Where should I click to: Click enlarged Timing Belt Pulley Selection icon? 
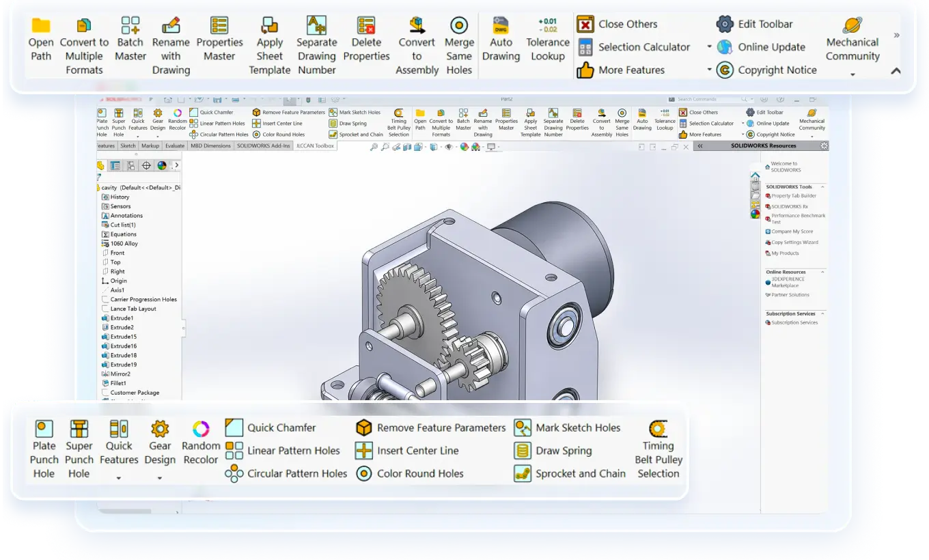658,429
